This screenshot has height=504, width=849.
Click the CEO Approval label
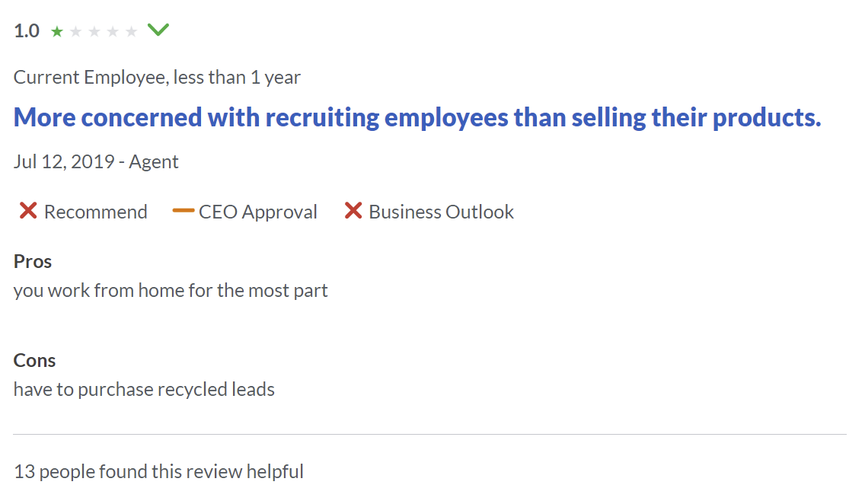(258, 212)
